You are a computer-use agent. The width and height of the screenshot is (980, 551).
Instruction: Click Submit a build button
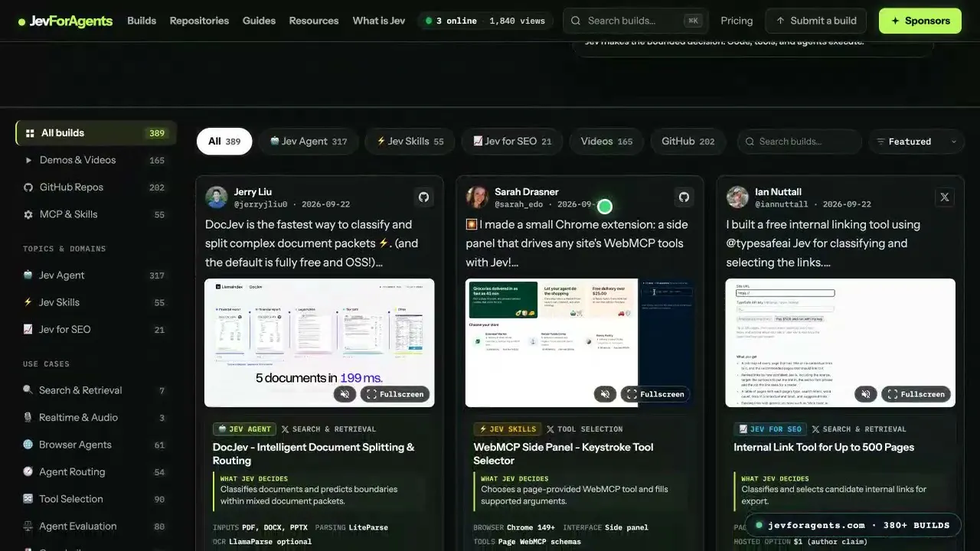(x=816, y=21)
